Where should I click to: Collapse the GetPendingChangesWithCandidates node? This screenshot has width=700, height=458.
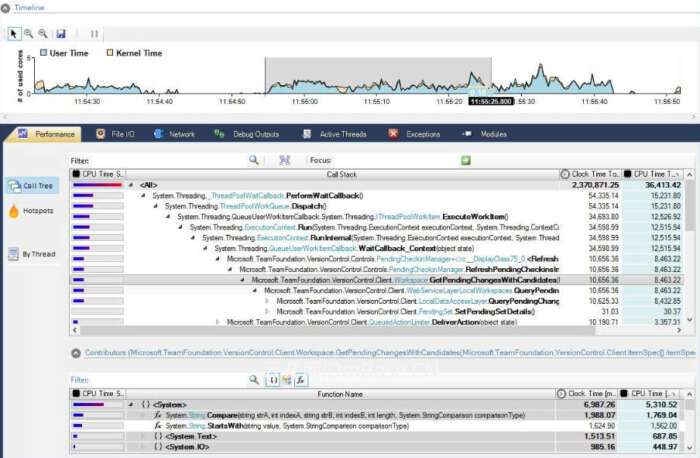coord(242,280)
